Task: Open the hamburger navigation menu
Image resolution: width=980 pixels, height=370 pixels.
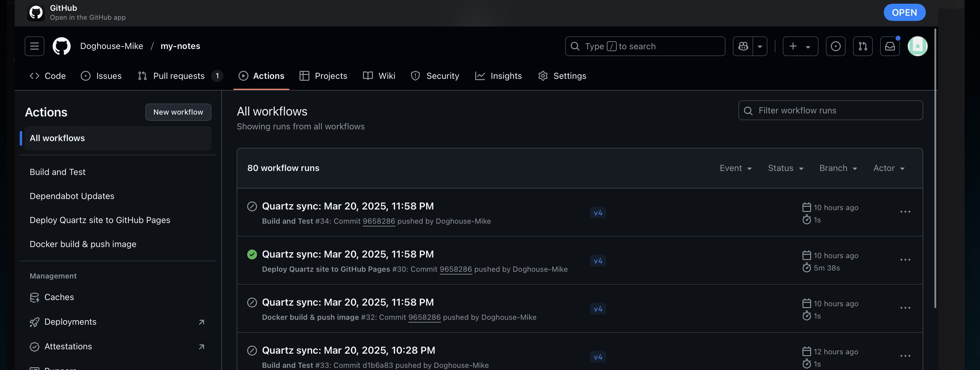Action: pos(34,46)
